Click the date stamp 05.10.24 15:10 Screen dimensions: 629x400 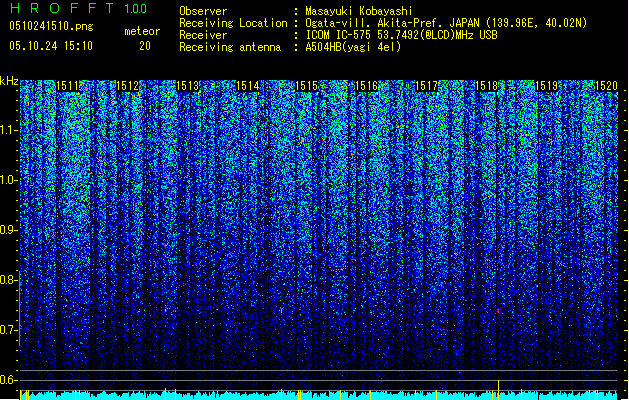(51, 46)
